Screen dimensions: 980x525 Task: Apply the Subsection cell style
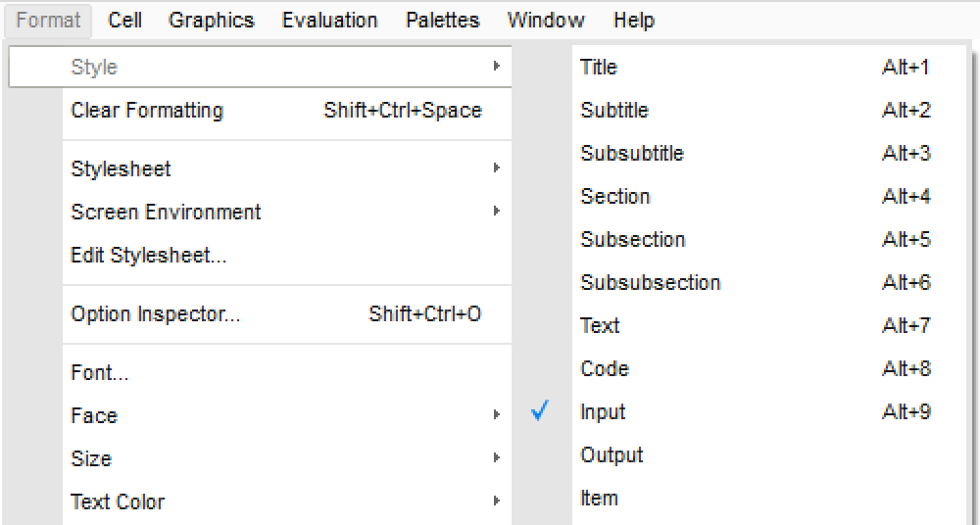(632, 240)
